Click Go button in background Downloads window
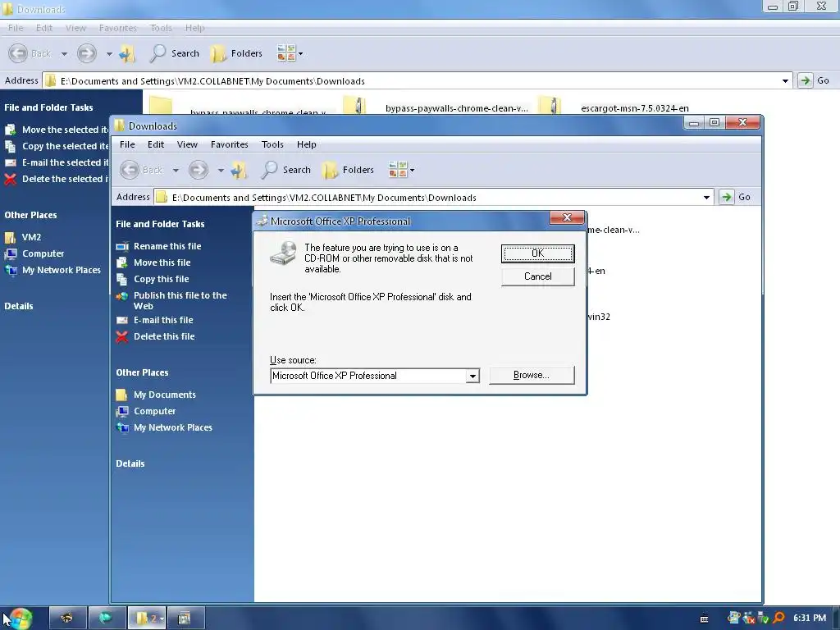The image size is (840, 630). 815,81
